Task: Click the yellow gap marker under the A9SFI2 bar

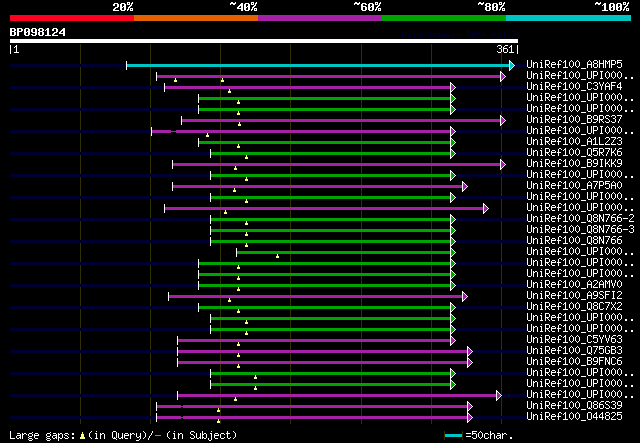Action: click(229, 300)
